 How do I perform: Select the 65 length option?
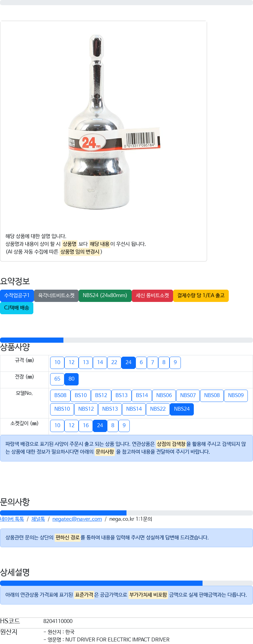[57, 379]
